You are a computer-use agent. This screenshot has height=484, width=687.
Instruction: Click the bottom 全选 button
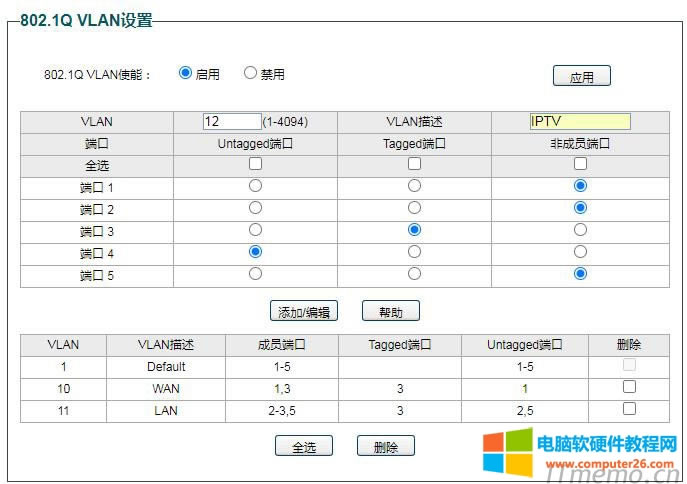click(x=304, y=446)
